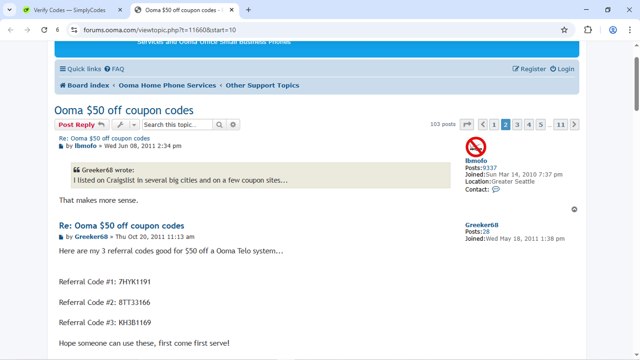
Task: Click text Referral Code #2: 8TT33166
Action: (x=104, y=302)
